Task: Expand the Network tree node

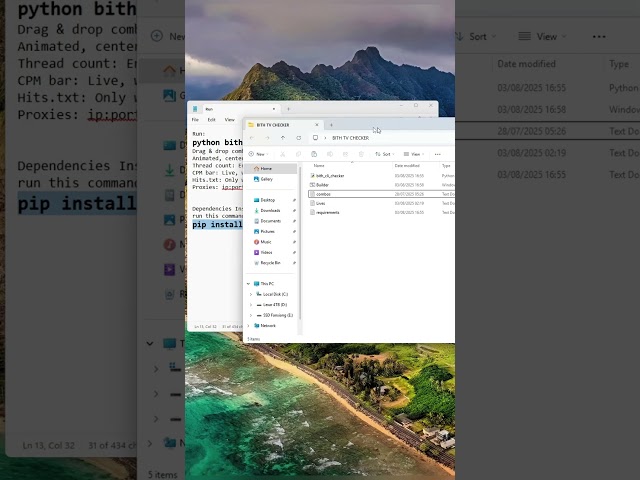Action: [250, 325]
